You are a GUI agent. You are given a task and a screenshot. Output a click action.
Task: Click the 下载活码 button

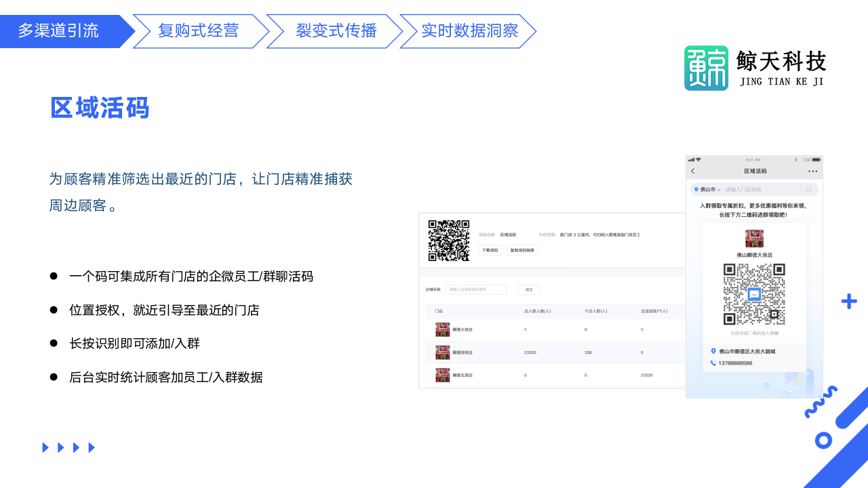(490, 250)
